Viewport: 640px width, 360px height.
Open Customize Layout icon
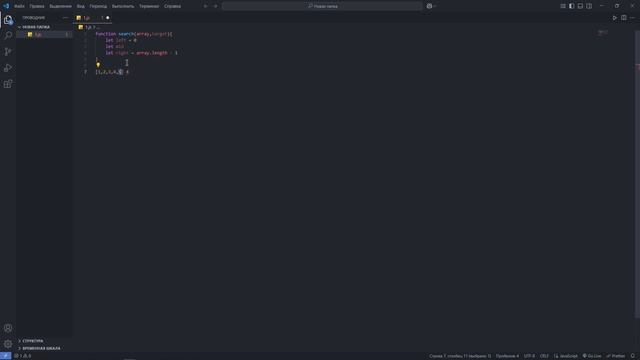pos(563,6)
